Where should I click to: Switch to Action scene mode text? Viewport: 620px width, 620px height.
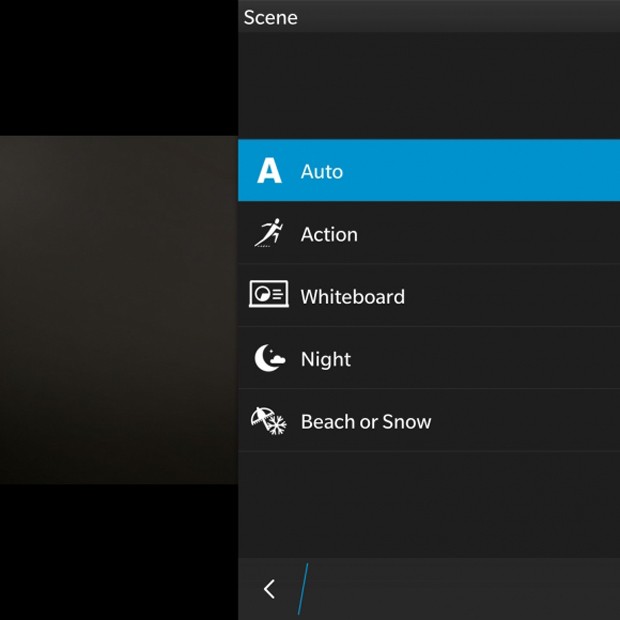[329, 235]
